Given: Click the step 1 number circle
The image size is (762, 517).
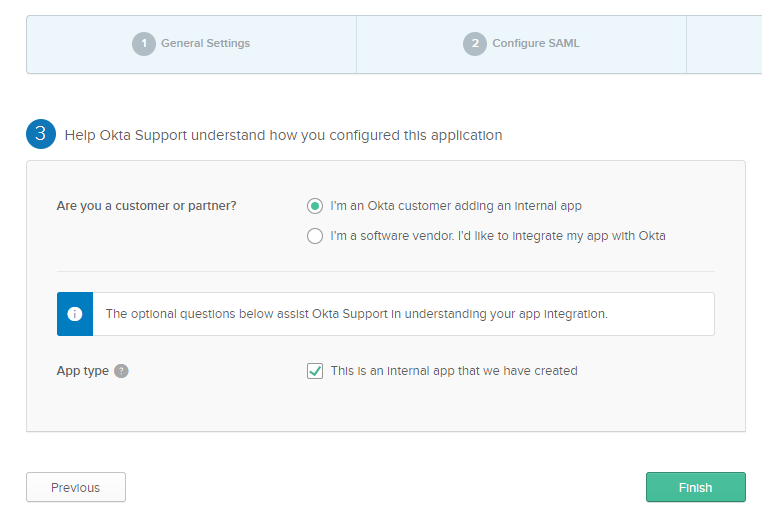Looking at the screenshot, I should tap(144, 44).
